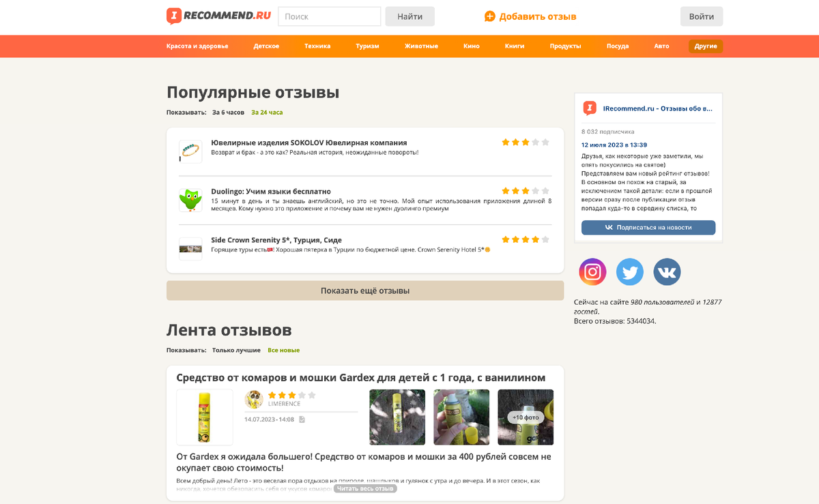This screenshot has width=819, height=504.
Task: Click the Войти login button
Action: pyautogui.click(x=702, y=16)
